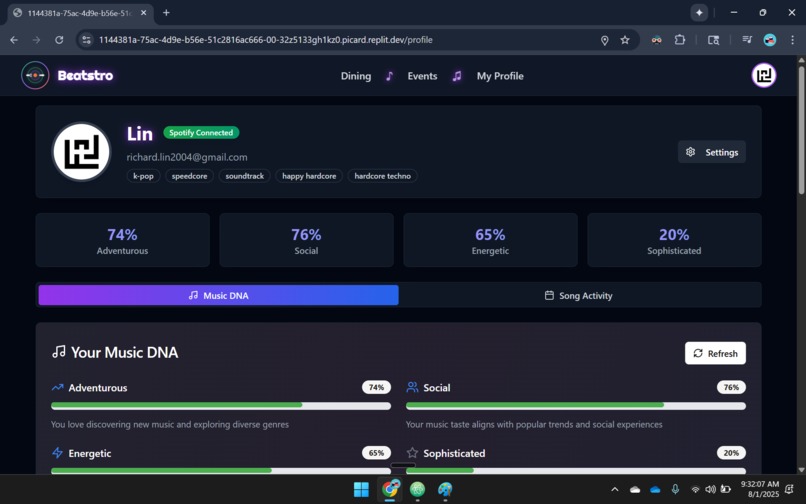806x504 pixels.
Task: Bookmark this page with star icon
Action: click(625, 40)
